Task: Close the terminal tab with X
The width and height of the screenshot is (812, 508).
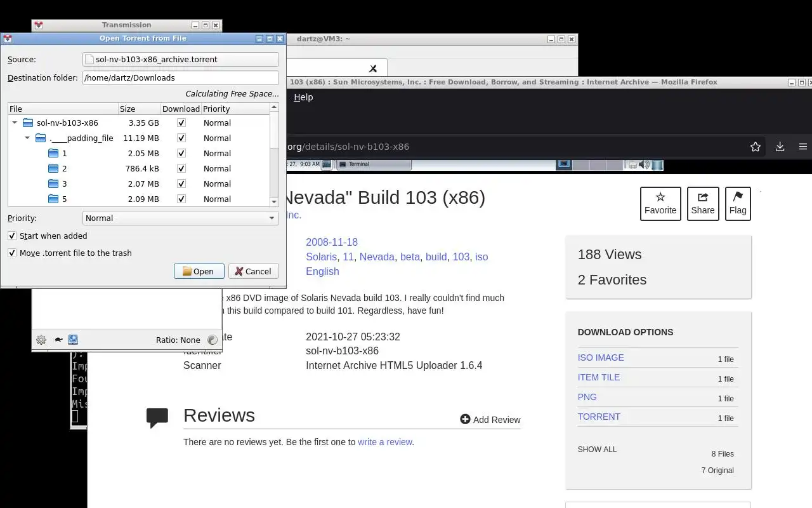Action: 373,68
